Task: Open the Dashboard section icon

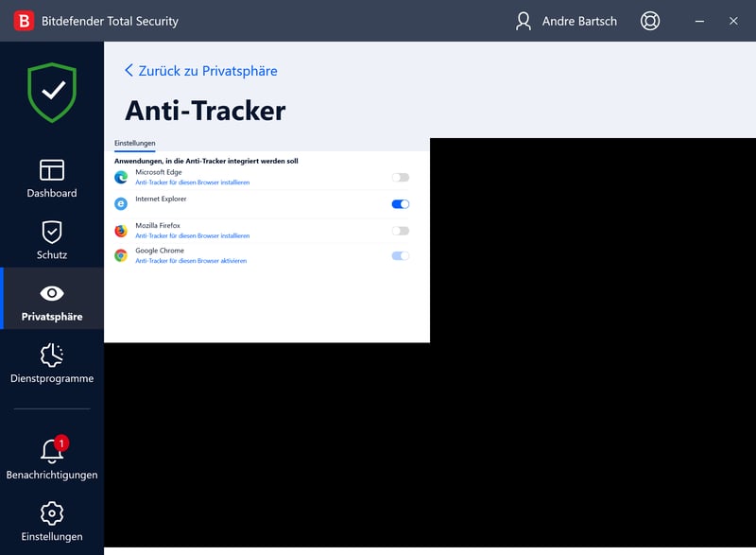Action: point(52,170)
